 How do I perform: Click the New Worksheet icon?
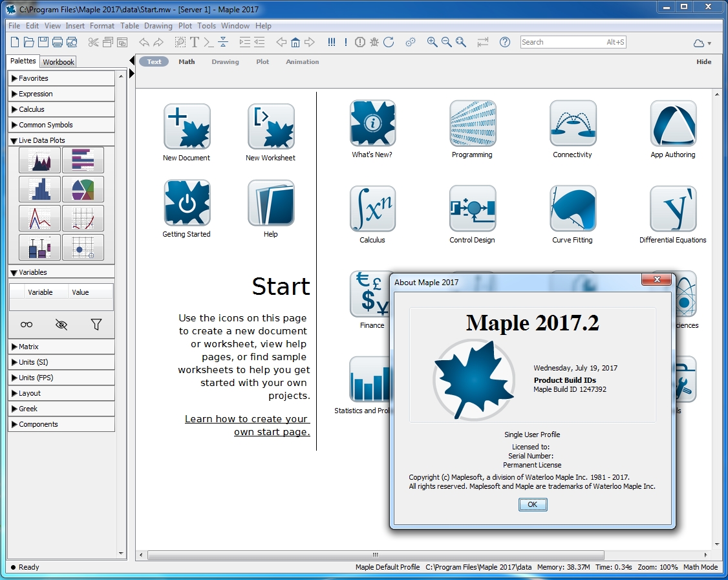[x=271, y=127]
